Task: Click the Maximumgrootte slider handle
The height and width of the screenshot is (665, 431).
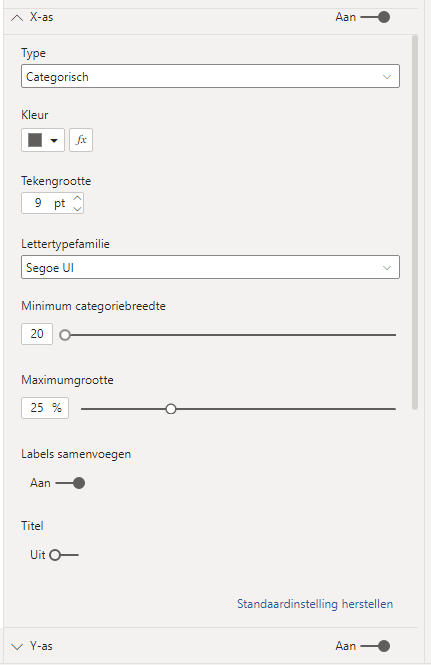Action: (x=171, y=409)
